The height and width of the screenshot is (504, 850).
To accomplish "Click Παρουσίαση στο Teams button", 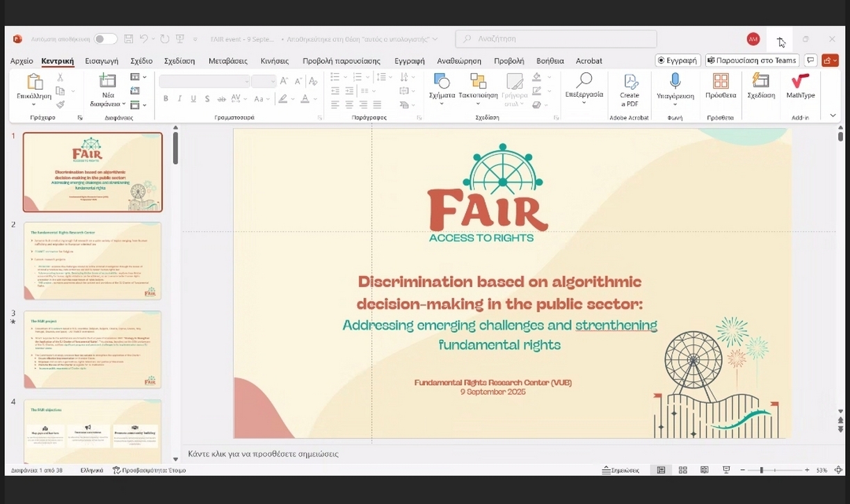I will coord(752,60).
